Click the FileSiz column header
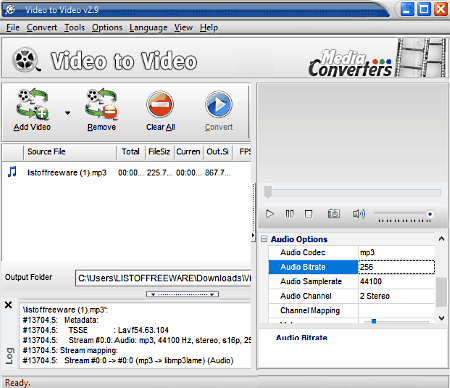The width and height of the screenshot is (450, 388). tap(160, 152)
